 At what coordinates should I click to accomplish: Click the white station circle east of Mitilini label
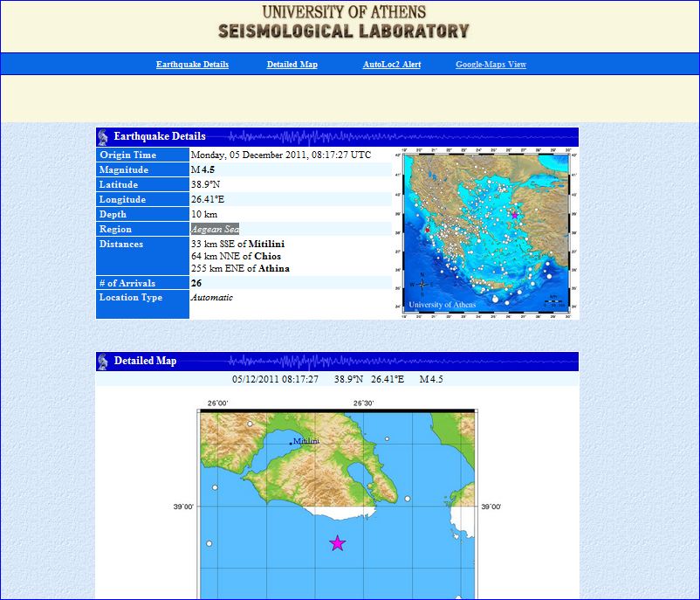(387, 439)
